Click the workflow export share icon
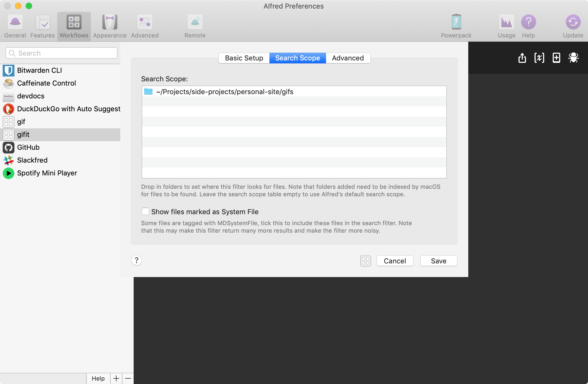The height and width of the screenshot is (384, 588). (522, 57)
